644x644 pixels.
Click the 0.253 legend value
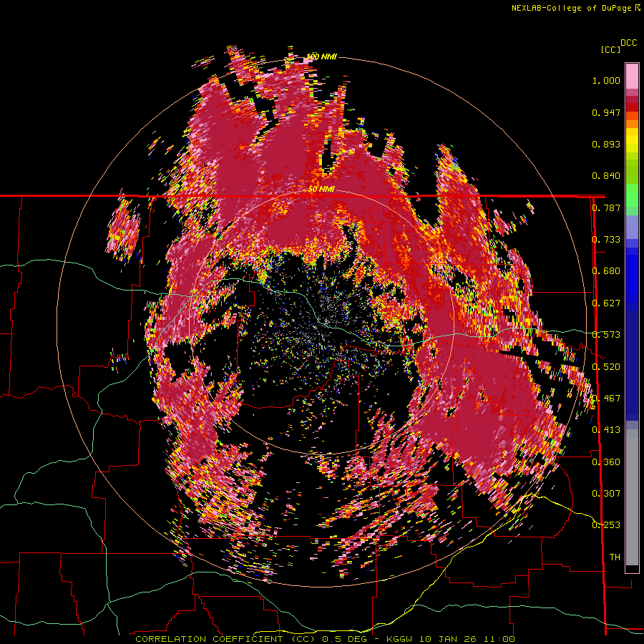606,525
